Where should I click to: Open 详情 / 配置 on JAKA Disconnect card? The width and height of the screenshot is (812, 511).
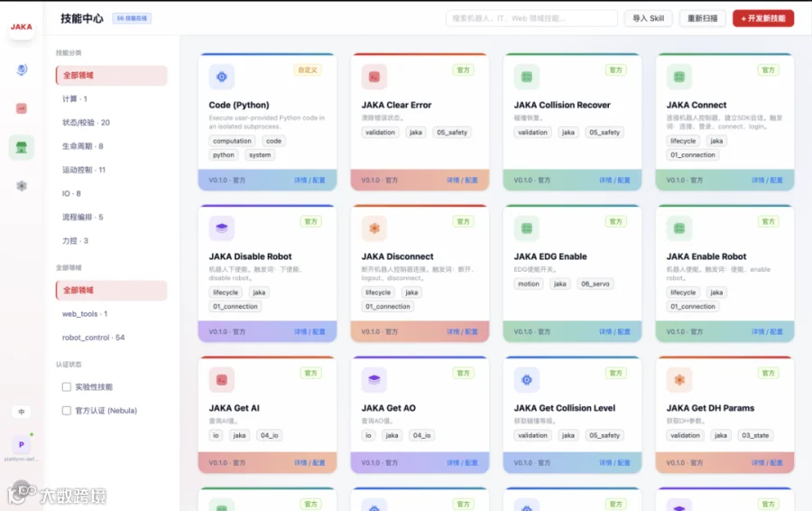tap(462, 331)
